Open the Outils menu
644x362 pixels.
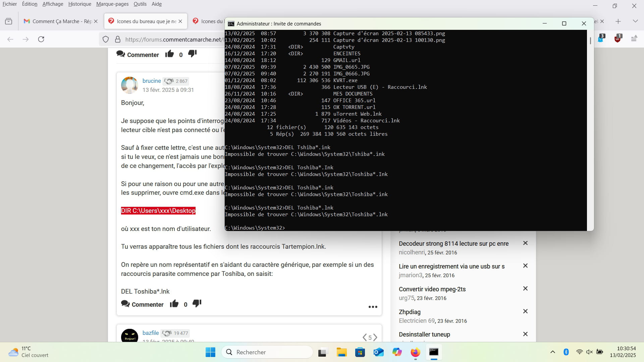click(140, 4)
